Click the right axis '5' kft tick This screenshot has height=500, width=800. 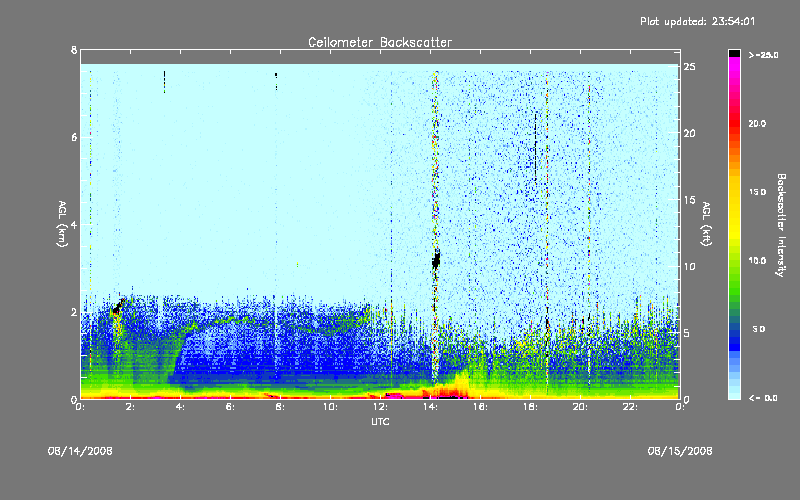[x=687, y=333]
